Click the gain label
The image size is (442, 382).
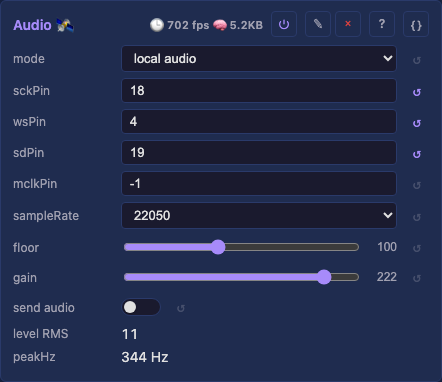(x=25, y=278)
